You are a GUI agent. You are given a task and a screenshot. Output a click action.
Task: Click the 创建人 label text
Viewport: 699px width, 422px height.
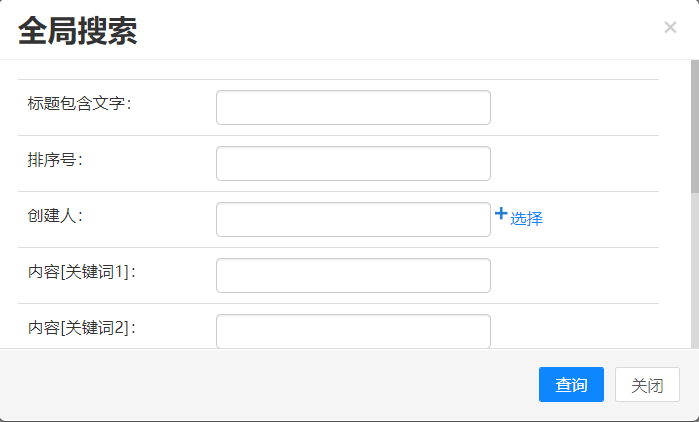pos(55,215)
